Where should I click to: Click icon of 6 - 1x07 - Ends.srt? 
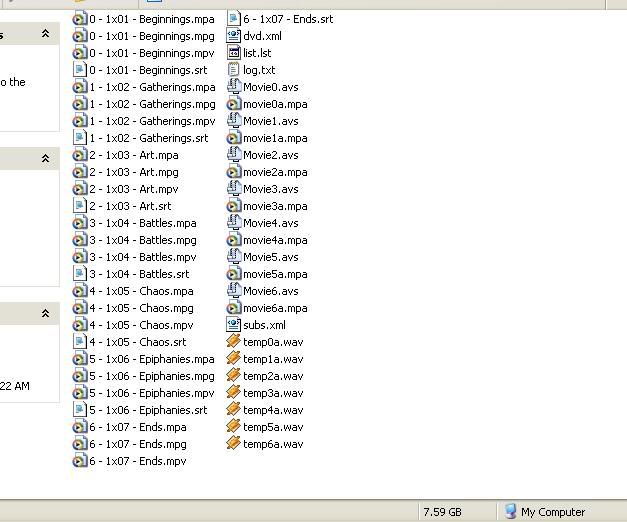click(x=234, y=19)
